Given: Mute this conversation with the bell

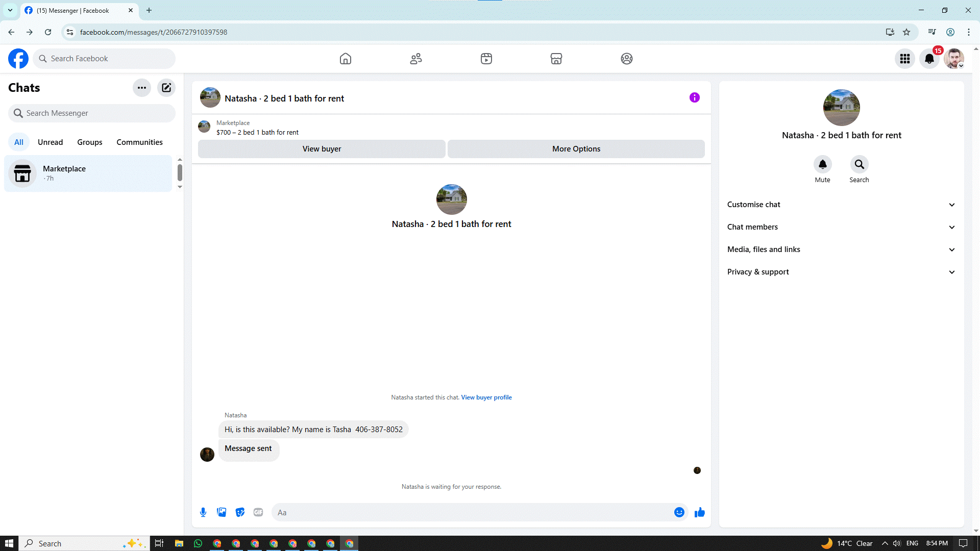Looking at the screenshot, I should pyautogui.click(x=822, y=164).
